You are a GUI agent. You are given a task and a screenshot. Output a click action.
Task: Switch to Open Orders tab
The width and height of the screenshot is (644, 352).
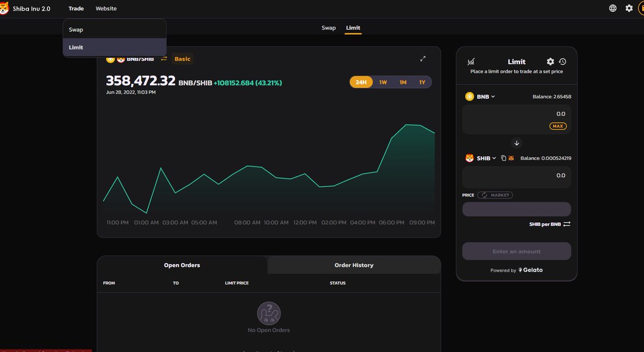click(x=182, y=265)
